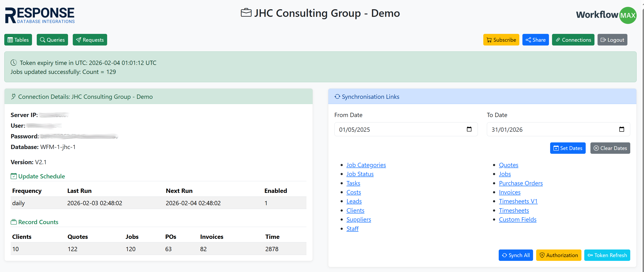
Task: Click the Subscribe cart button
Action: pyautogui.click(x=501, y=40)
